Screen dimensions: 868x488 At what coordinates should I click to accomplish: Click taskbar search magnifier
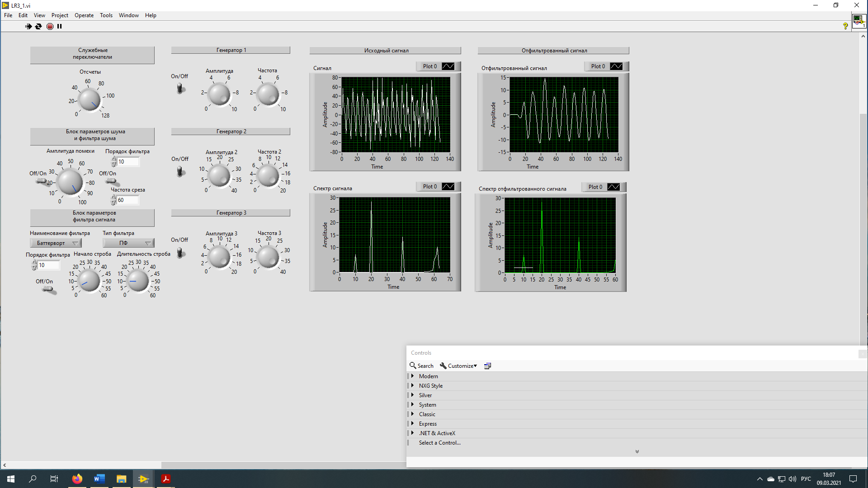click(x=33, y=479)
